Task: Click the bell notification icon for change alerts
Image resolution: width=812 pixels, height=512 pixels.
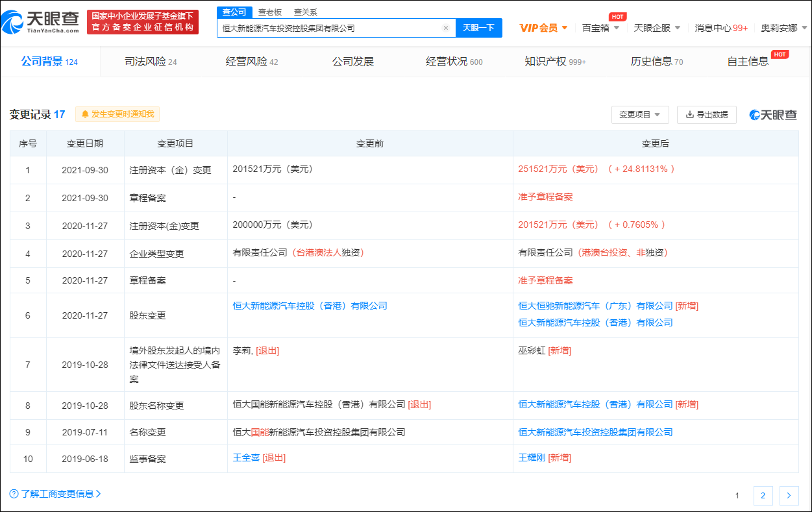Action: pos(85,114)
